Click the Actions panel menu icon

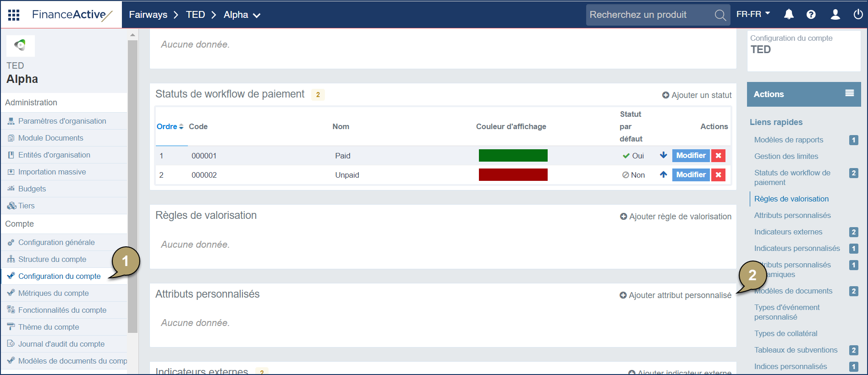tap(850, 93)
